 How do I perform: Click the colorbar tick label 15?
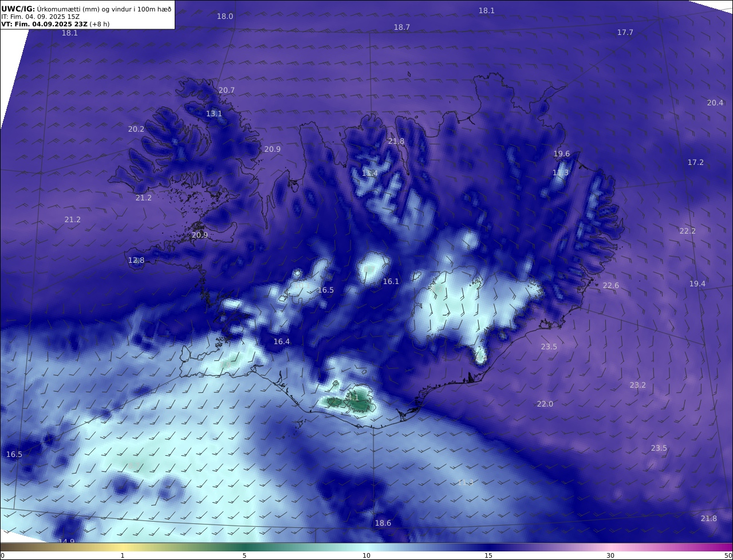(x=488, y=555)
